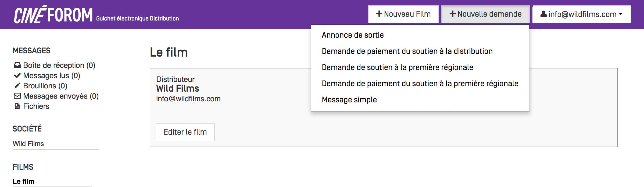644x187 pixels.
Task: Toggle the Nouvelle demande dropdown
Action: 485,14
